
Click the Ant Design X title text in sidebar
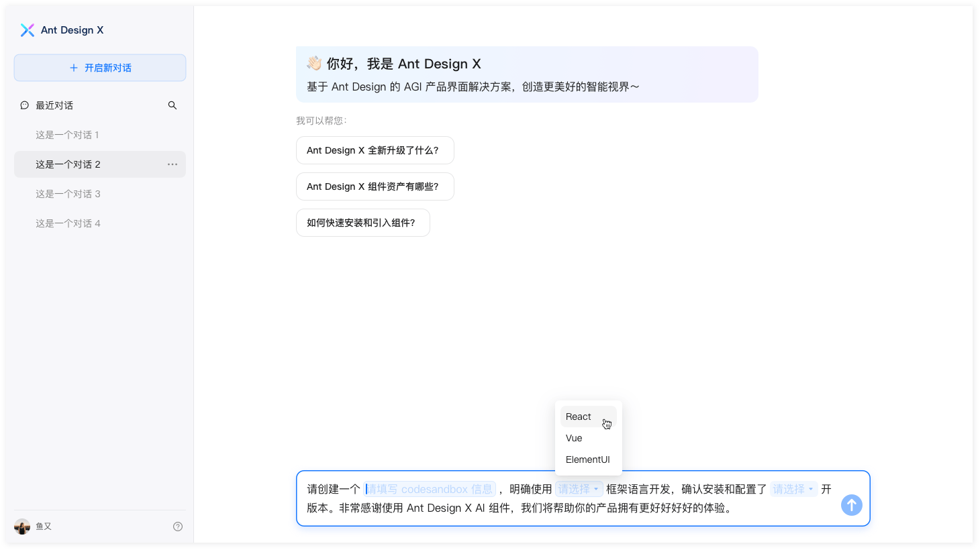72,30
